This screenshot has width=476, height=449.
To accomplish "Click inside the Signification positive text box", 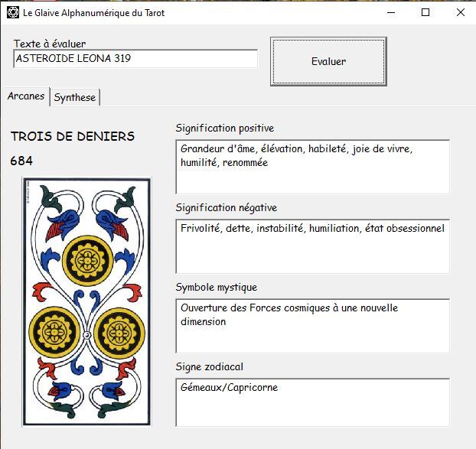I will pyautogui.click(x=313, y=167).
